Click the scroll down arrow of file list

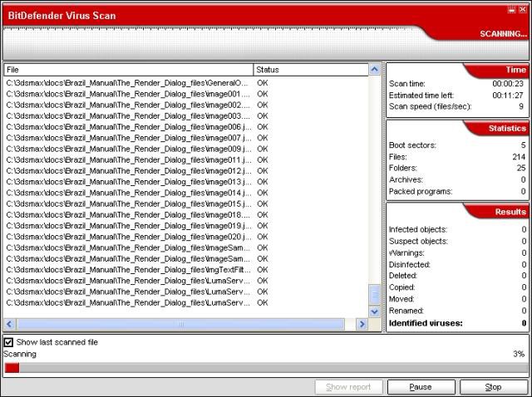click(x=374, y=311)
